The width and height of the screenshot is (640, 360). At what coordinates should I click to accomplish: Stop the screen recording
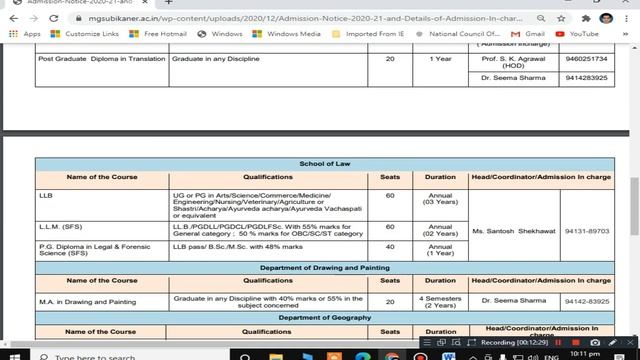pos(576,342)
